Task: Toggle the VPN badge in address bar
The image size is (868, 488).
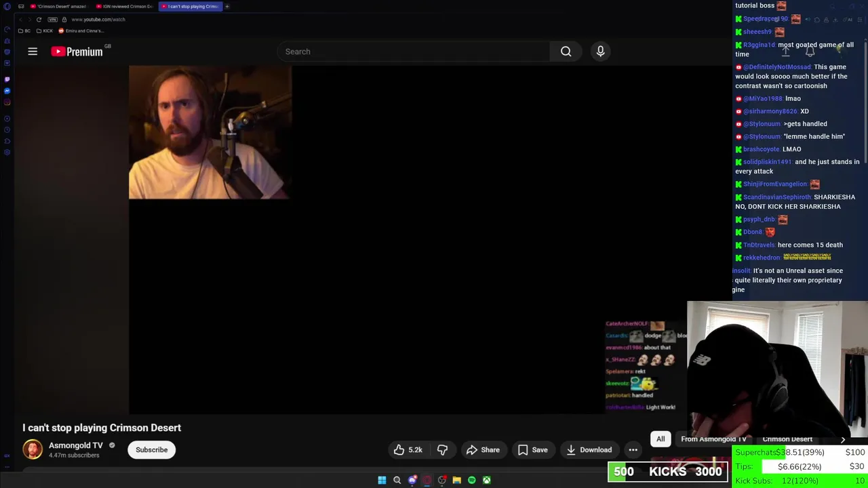Action: click(x=53, y=20)
